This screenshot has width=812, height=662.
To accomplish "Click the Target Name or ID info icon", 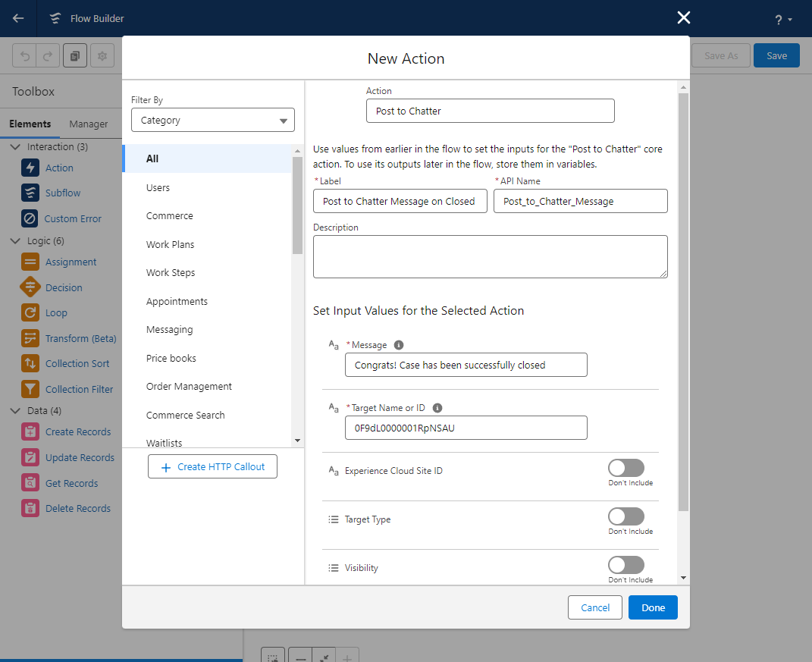I will (x=437, y=408).
